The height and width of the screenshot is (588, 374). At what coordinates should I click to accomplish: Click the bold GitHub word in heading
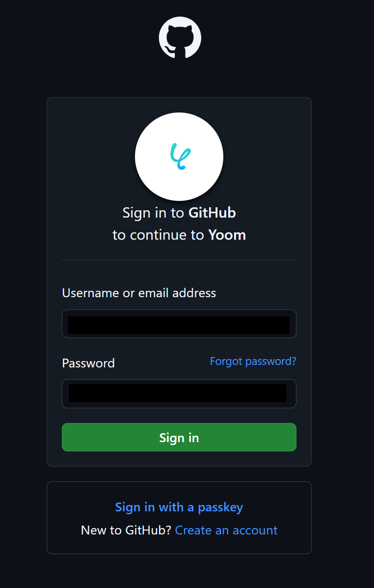point(212,213)
